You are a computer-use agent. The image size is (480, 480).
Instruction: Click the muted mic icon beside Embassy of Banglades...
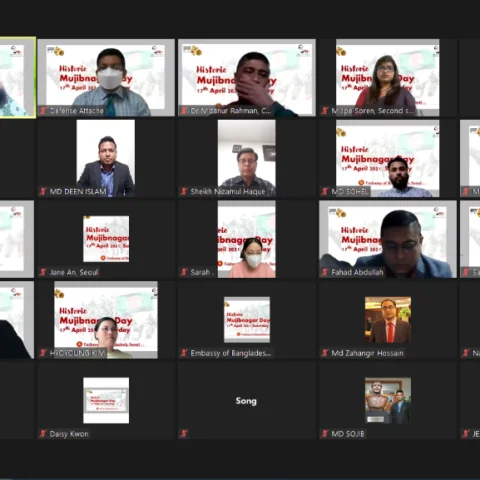[184, 353]
